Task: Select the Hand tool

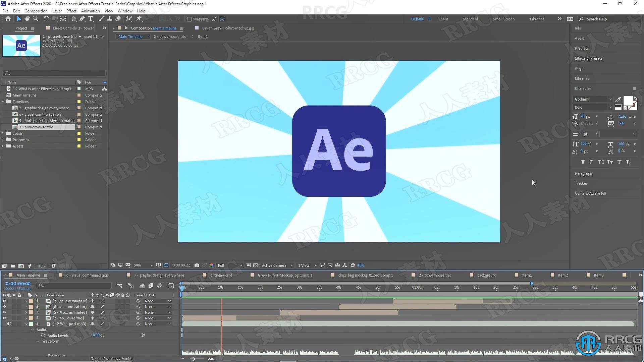Action: (27, 19)
